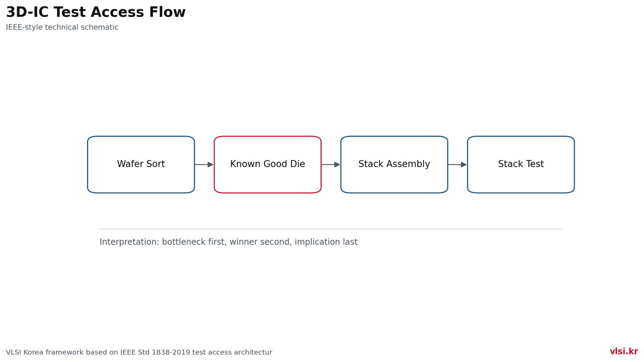The image size is (644, 362).
Task: Click arrow from Wafer Sort to Known Good Die
Action: (204, 164)
